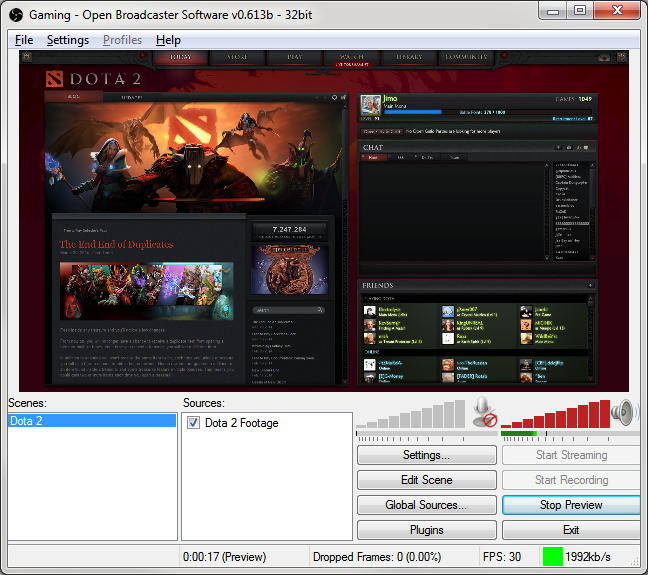Open the Settings menu

(x=68, y=40)
